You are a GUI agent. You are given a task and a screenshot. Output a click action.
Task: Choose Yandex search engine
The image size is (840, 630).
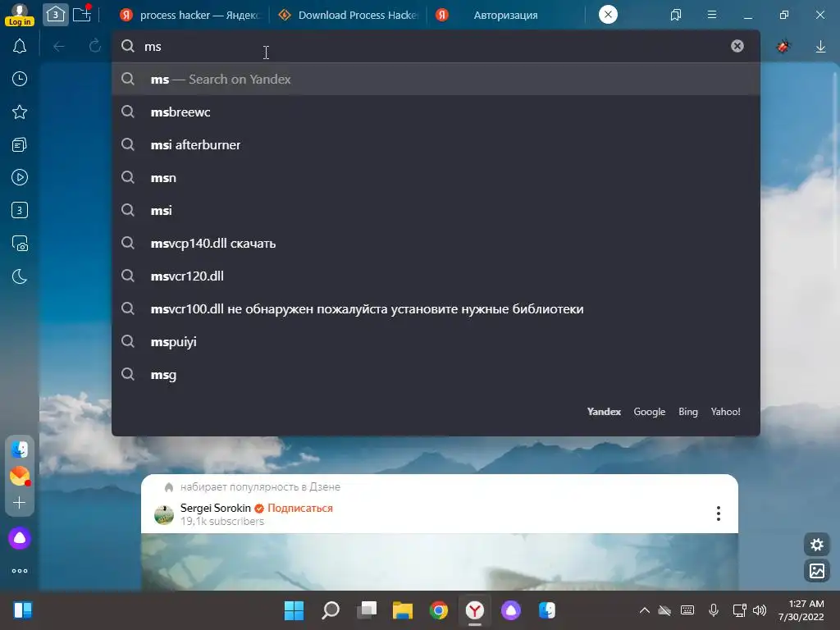click(x=604, y=412)
